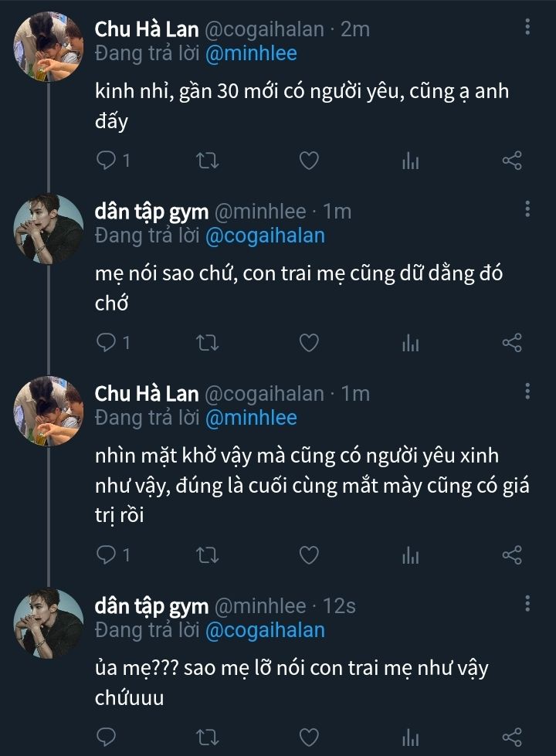Open options menu on 'mẹ nói sao chứ' tweet
The height and width of the screenshot is (756, 556).
point(527,210)
